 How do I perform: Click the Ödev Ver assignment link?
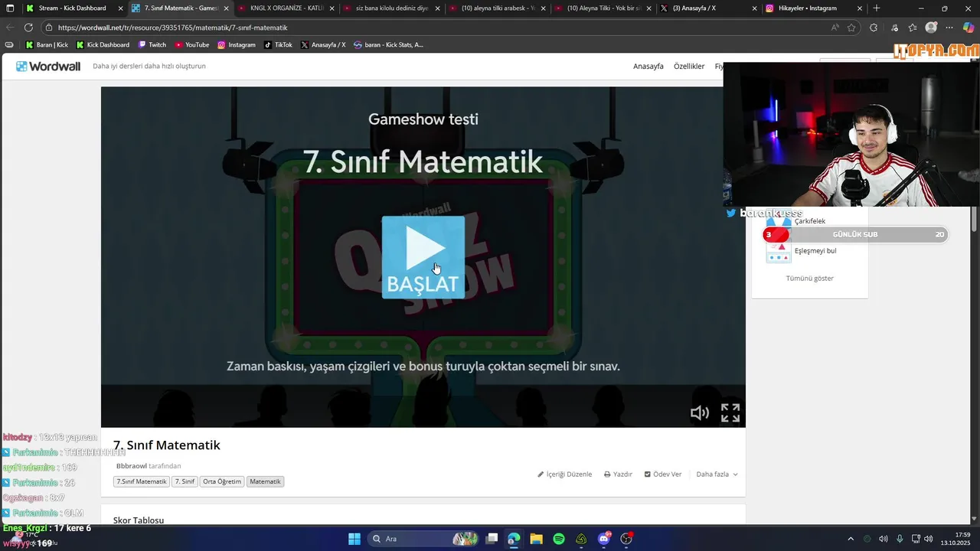(x=663, y=474)
